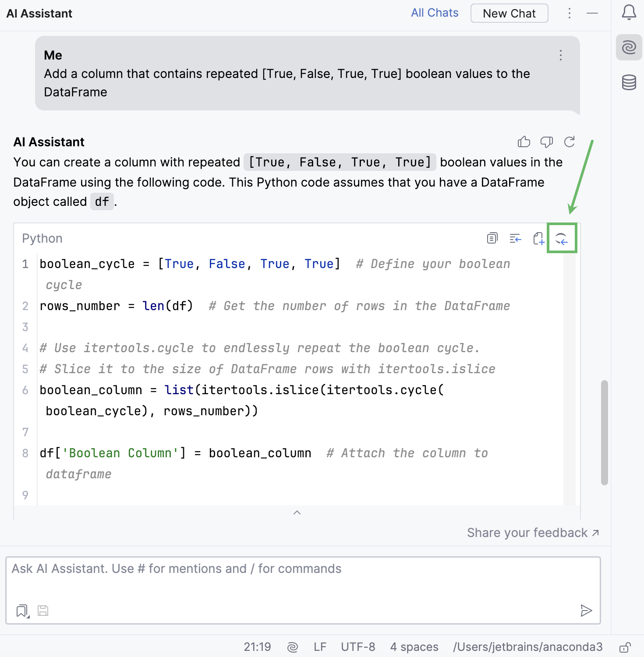Open the AI Assistant overflow menu
644x657 pixels.
pyautogui.click(x=570, y=13)
